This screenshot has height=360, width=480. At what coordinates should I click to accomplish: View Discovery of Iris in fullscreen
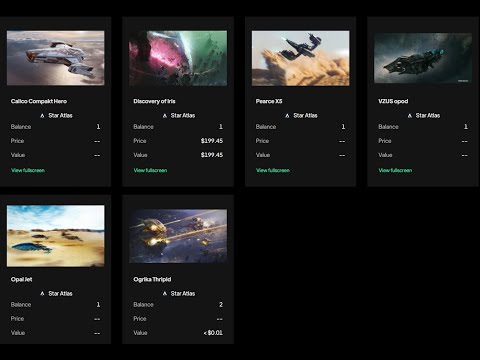150,170
